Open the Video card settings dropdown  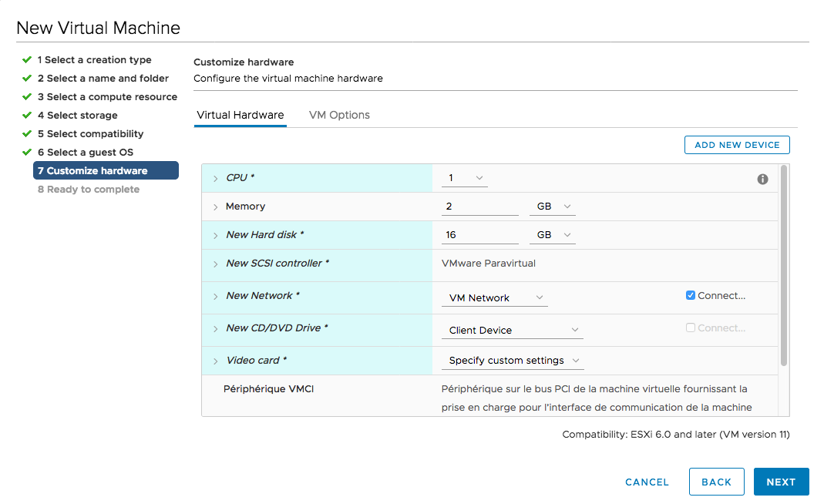point(512,361)
